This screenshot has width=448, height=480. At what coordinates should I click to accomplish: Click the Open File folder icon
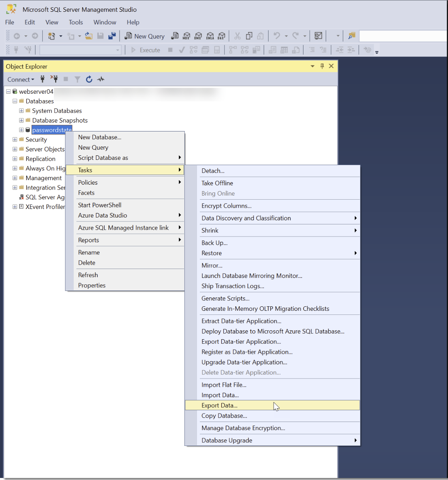point(89,36)
